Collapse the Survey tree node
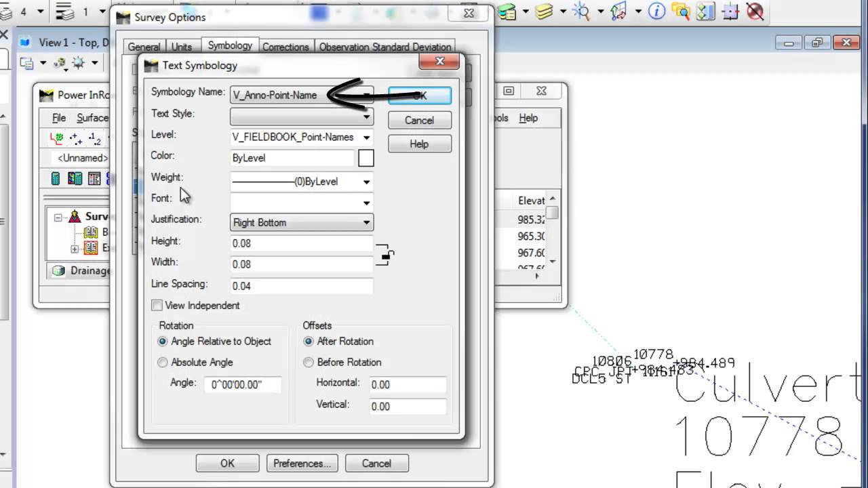This screenshot has height=488, width=868. (58, 218)
